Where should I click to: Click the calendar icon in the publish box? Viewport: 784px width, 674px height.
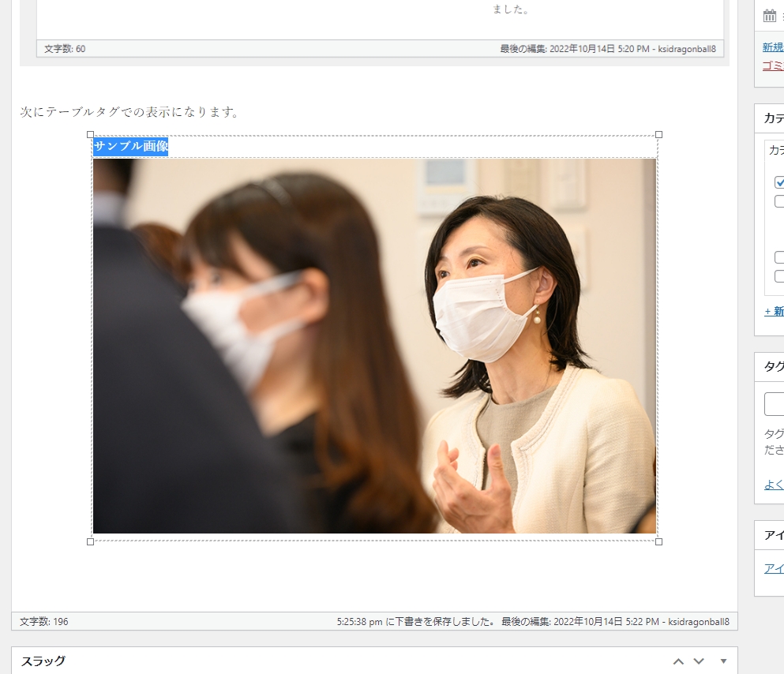point(770,15)
